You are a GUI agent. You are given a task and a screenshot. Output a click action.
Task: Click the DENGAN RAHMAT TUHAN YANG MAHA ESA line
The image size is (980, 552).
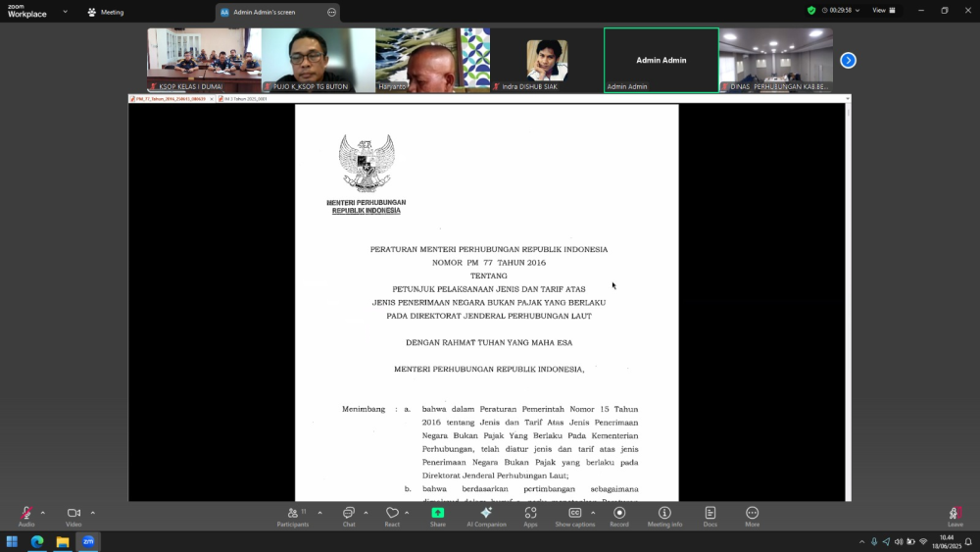[x=489, y=342]
